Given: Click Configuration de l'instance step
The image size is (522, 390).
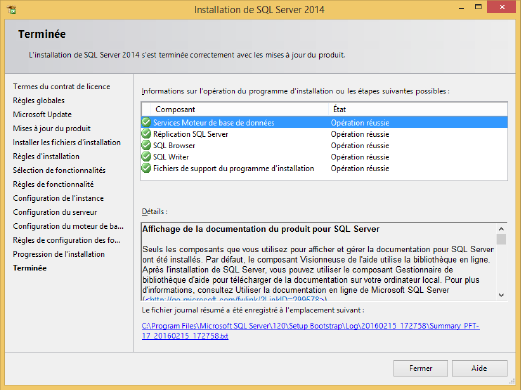Looking at the screenshot, I should 58,198.
